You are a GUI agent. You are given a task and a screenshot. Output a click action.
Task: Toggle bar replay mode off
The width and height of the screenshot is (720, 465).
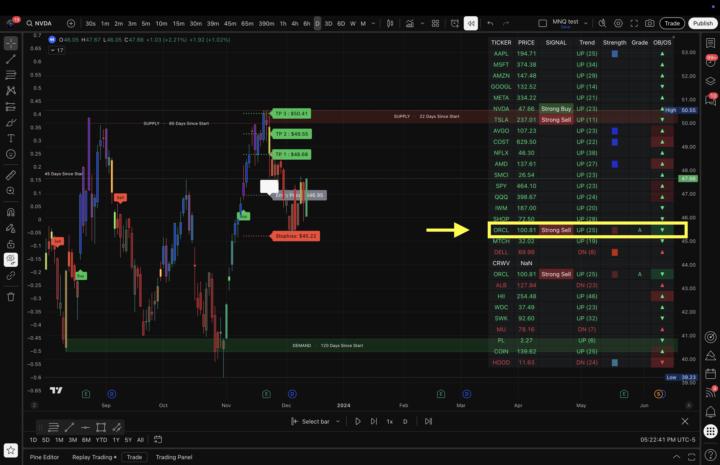coord(471,23)
